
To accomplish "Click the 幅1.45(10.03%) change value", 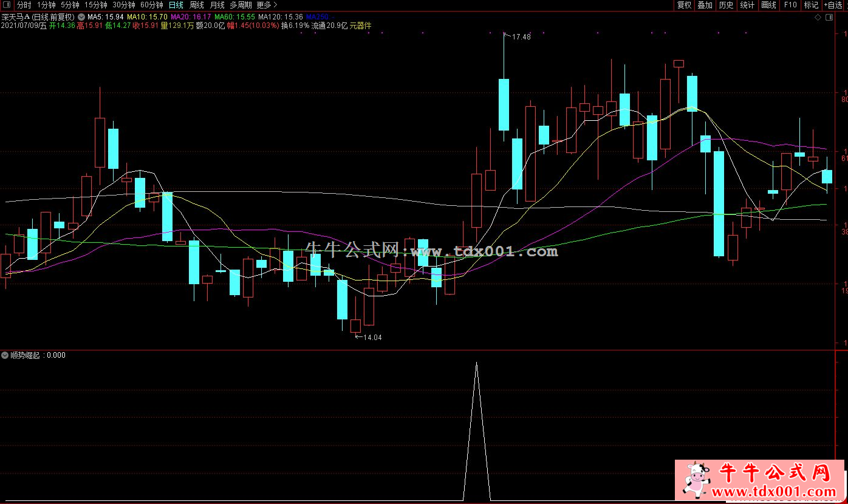I will (253, 26).
